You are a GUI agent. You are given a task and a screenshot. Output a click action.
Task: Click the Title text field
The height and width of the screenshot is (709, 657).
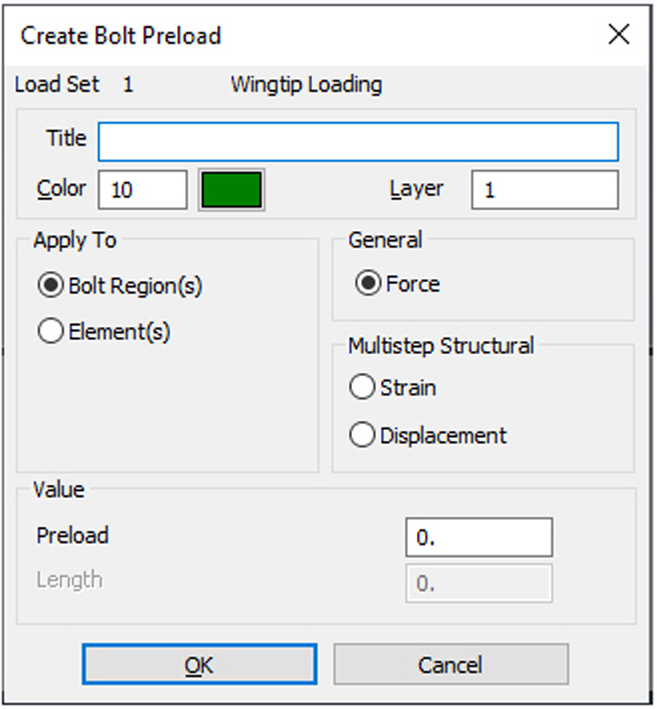[x=358, y=142]
